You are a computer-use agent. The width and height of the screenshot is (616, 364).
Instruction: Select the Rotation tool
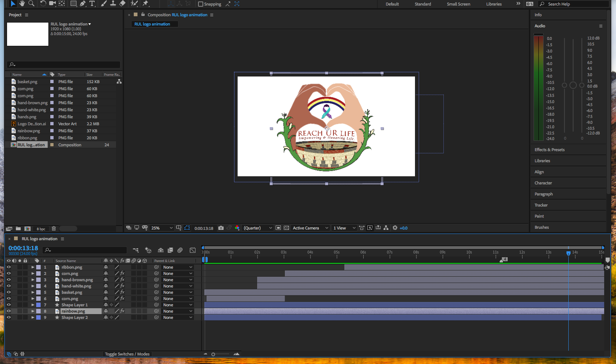[x=43, y=4]
